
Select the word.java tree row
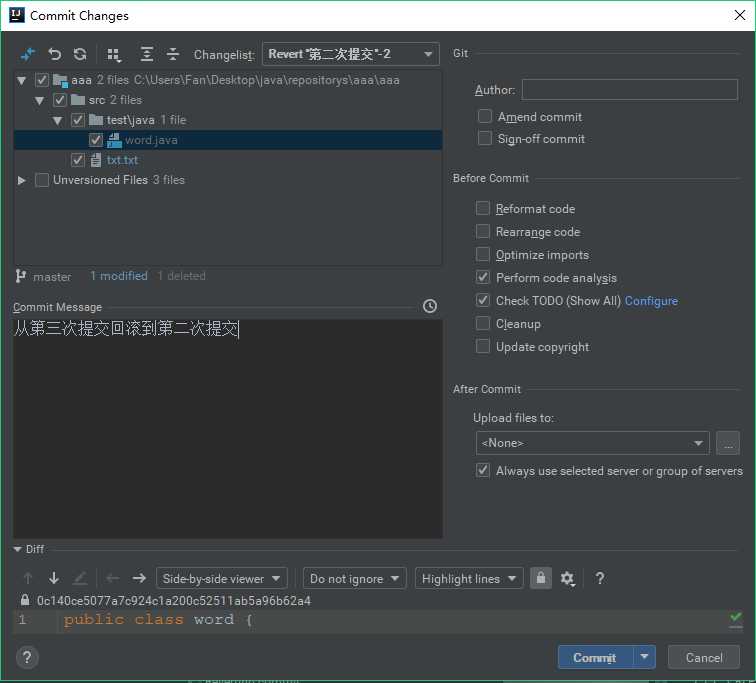point(228,140)
